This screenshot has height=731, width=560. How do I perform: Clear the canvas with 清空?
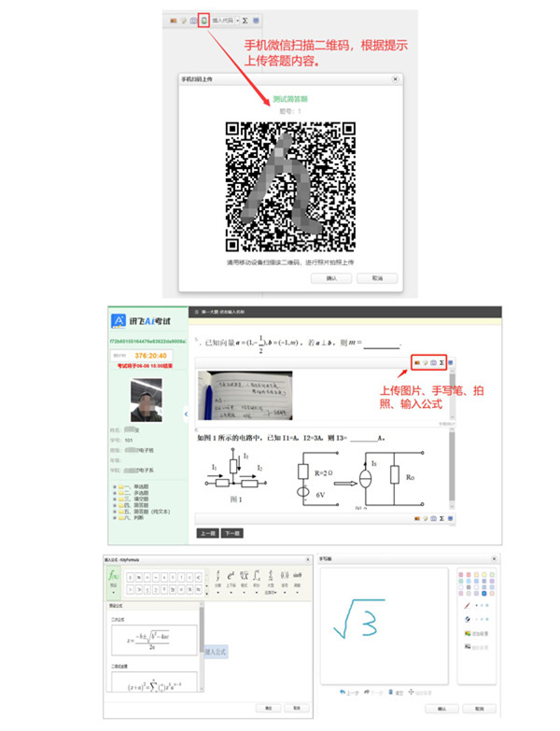pos(396,693)
